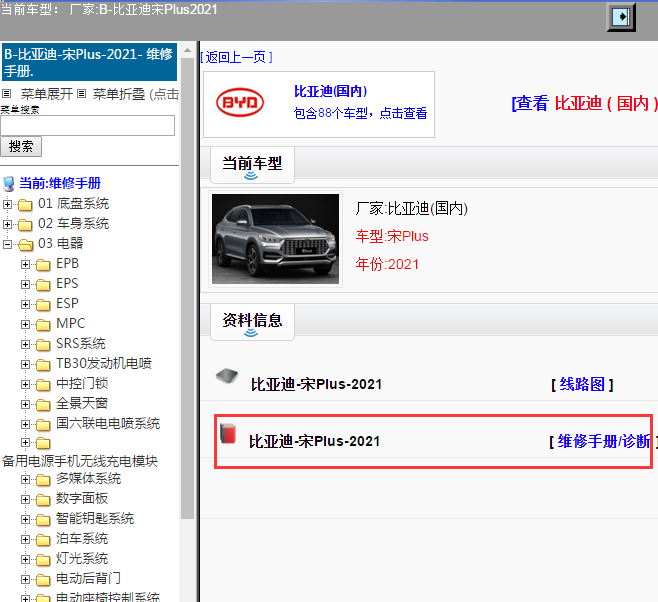Click the ESP folder icon
This screenshot has height=602, width=658.
pyautogui.click(x=43, y=305)
